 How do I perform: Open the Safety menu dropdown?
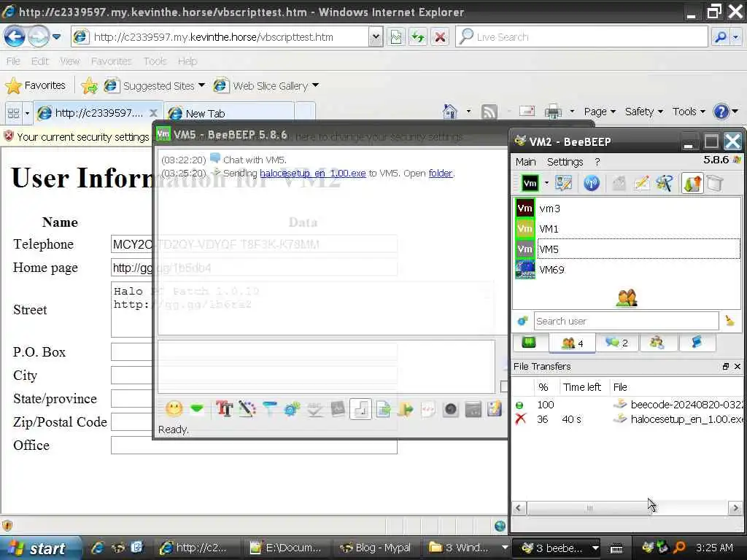[643, 112]
